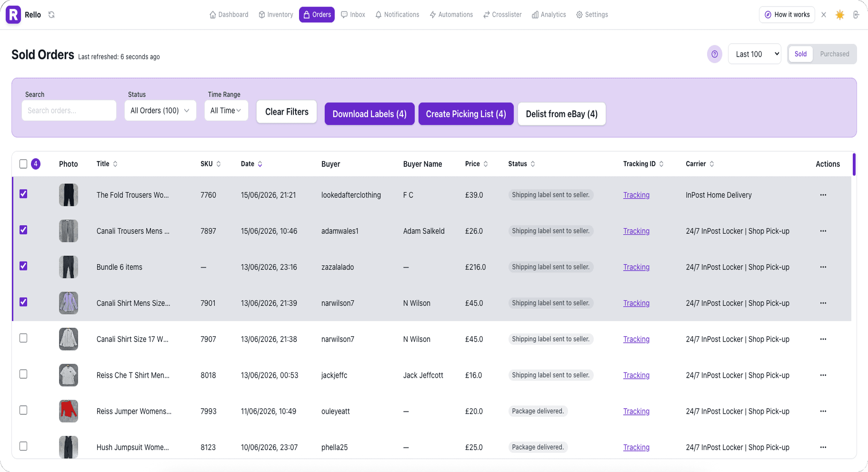Uncheck Canali Shirt Mens Size order checkbox
The height and width of the screenshot is (472, 868).
(23, 302)
